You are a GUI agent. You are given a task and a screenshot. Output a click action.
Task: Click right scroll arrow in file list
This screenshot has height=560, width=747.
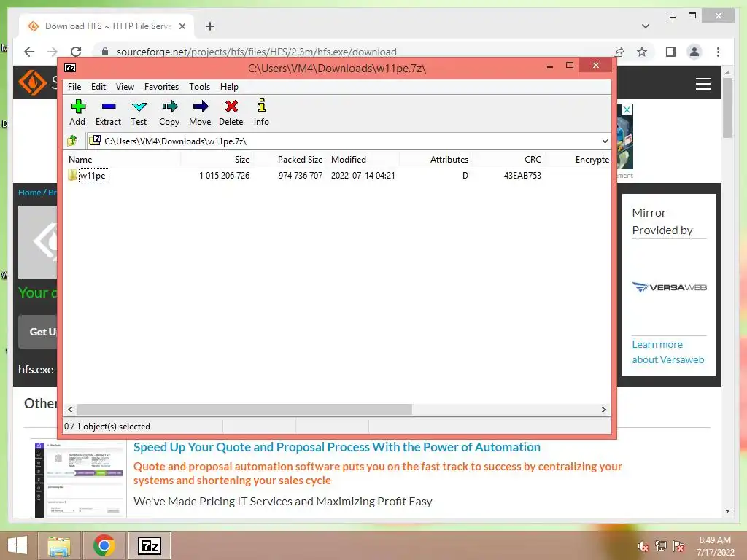tap(603, 409)
